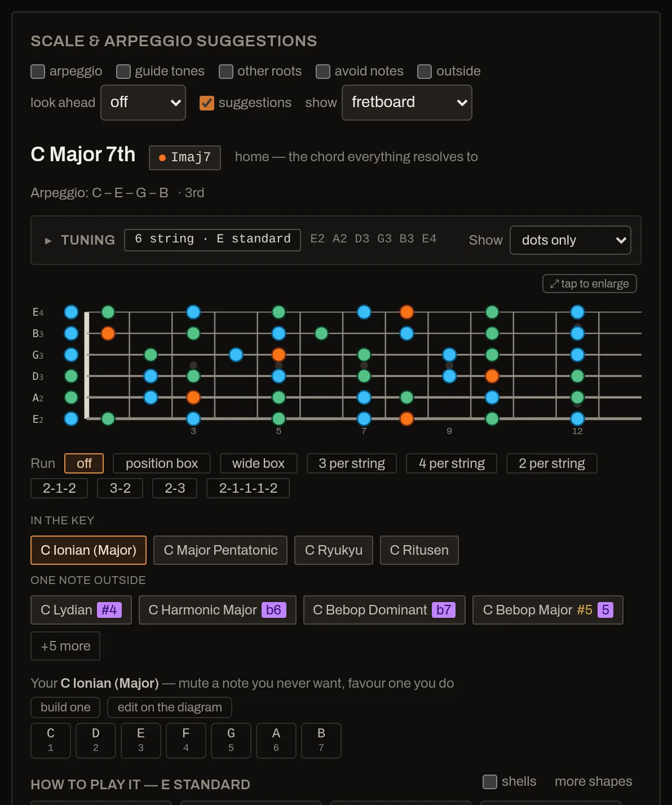The width and height of the screenshot is (672, 805).
Task: Expand the TUNING disclosure triangle
Action: click(x=48, y=241)
